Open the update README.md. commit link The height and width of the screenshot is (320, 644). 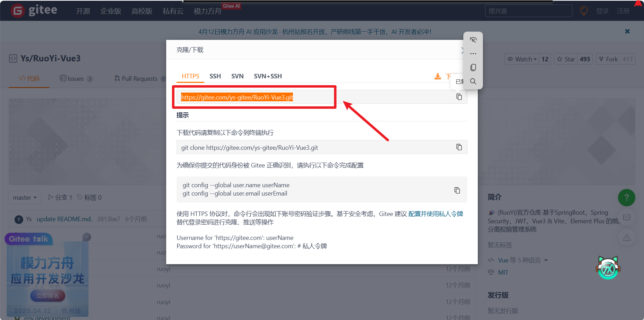64,219
